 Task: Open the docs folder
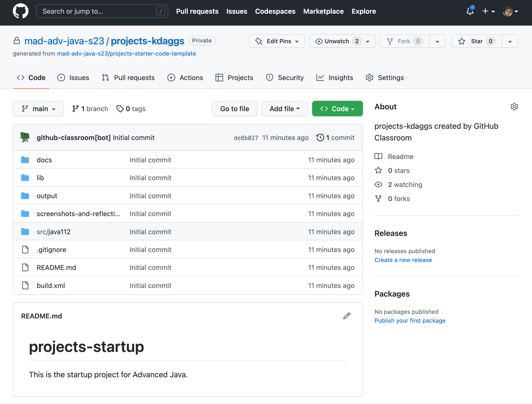point(44,160)
